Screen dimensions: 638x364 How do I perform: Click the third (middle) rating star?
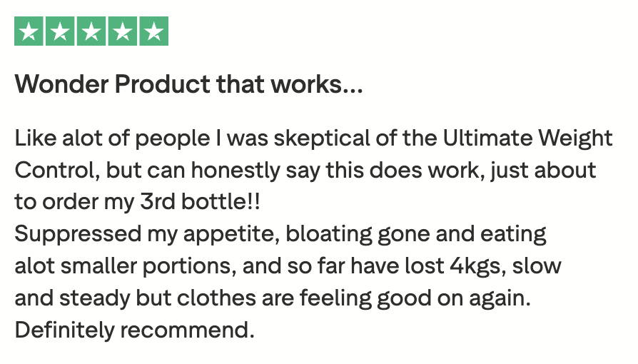click(91, 31)
